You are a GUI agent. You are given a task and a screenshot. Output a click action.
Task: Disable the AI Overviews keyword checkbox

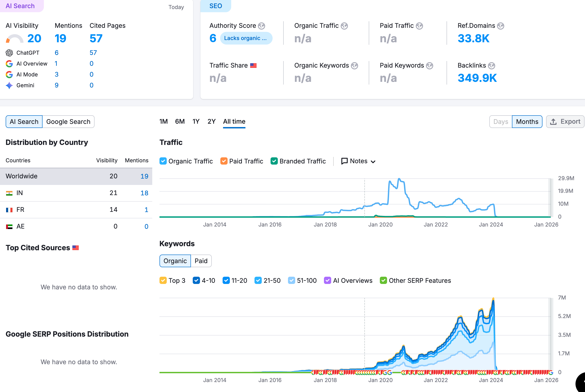coord(327,281)
